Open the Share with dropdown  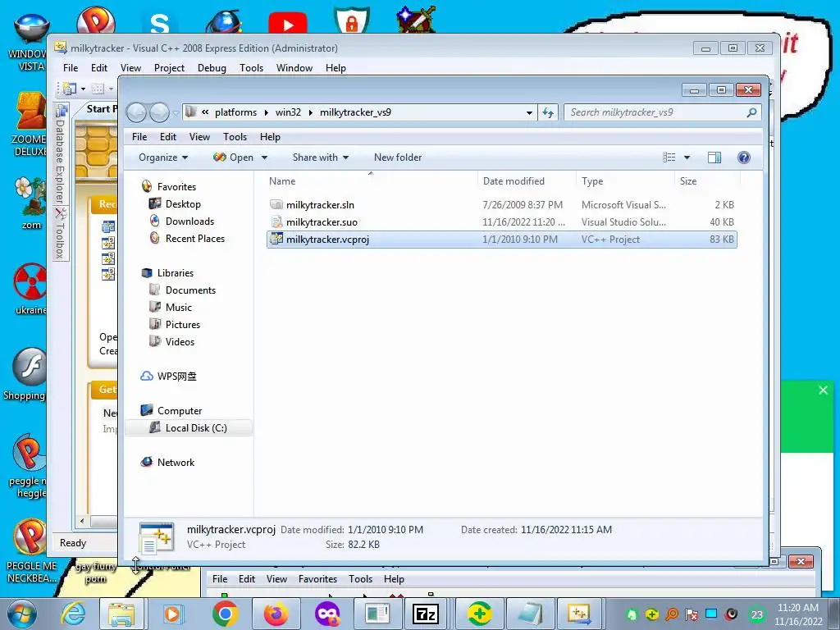(321, 157)
